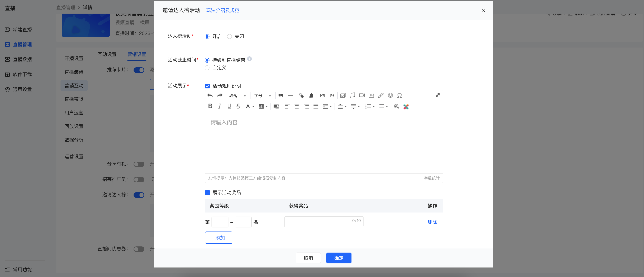Toggle the 直播间优惠券 switch
This screenshot has height=277, width=644.
pyautogui.click(x=139, y=249)
